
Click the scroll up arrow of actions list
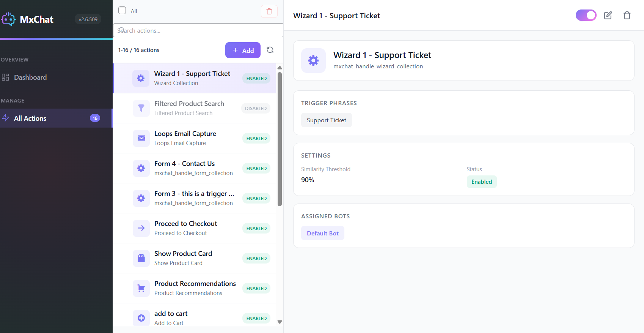280,68
